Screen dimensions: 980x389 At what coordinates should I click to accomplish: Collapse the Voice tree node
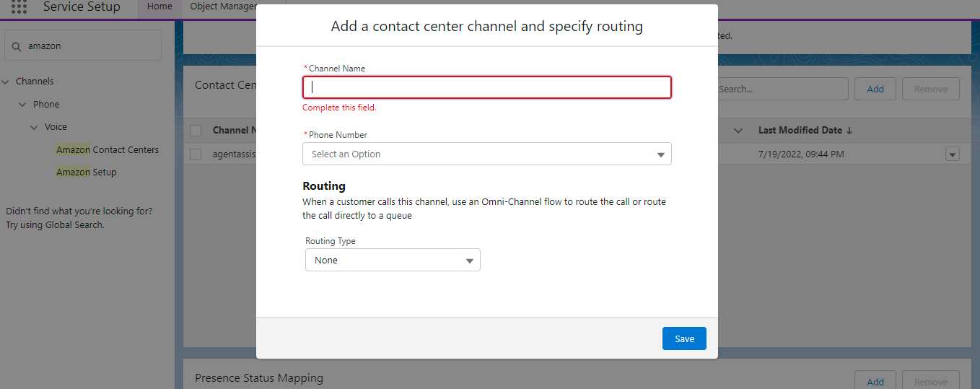34,127
